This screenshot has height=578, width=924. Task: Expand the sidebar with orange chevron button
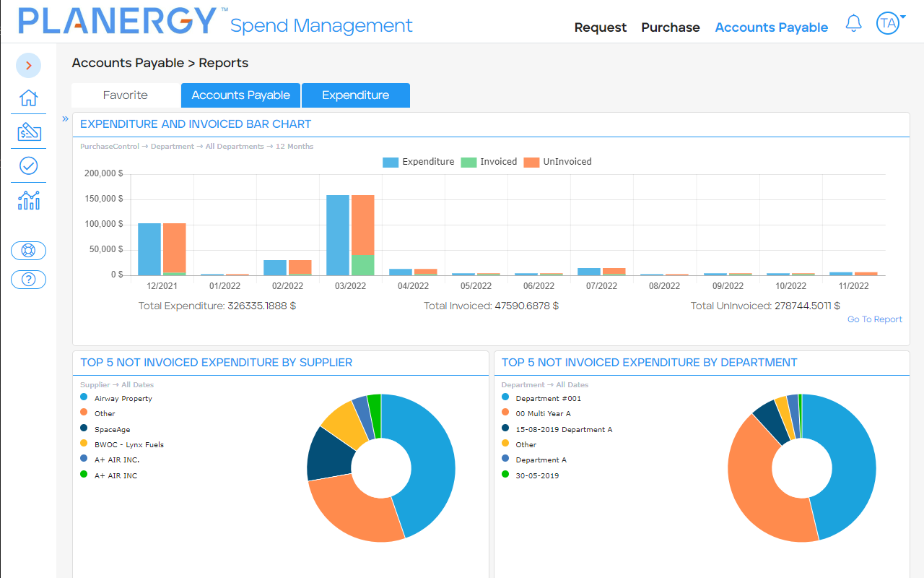tap(28, 66)
